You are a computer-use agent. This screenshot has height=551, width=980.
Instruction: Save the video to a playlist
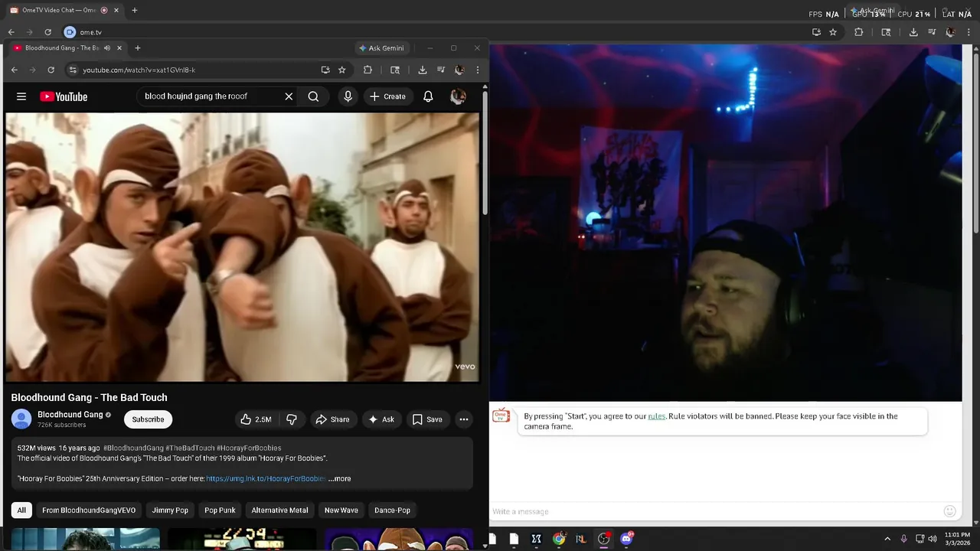coord(427,419)
